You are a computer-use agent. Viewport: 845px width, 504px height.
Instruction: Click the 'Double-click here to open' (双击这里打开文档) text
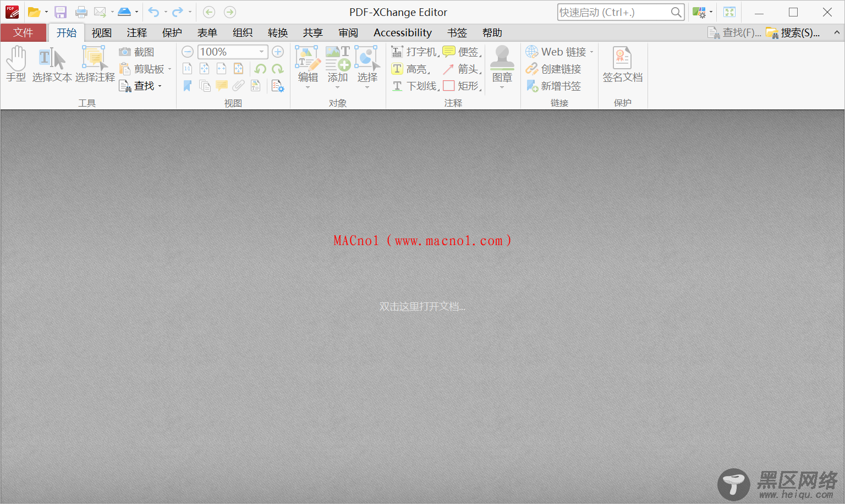click(422, 307)
